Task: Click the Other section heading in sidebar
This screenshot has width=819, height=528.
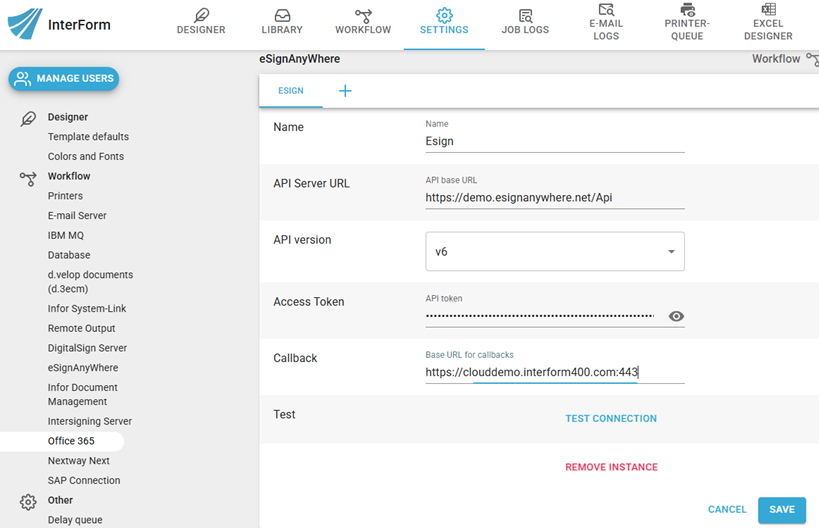Action: 60,500
